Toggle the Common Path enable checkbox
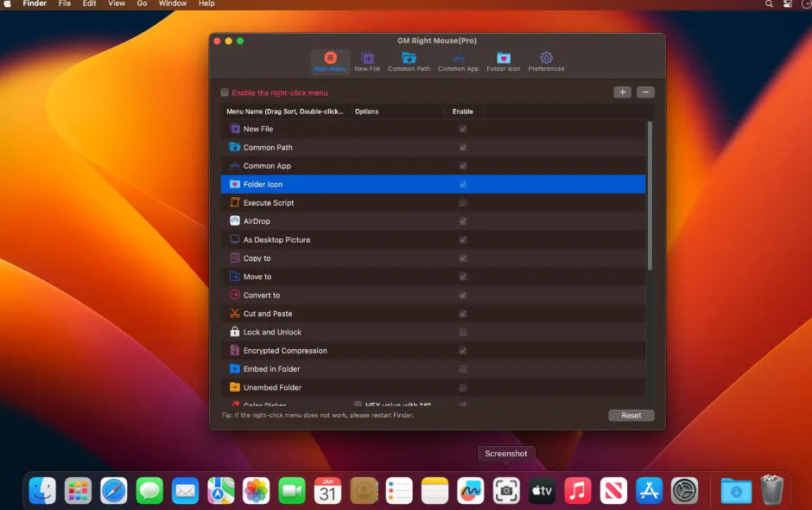Screen dimensions: 812x510 point(462,147)
